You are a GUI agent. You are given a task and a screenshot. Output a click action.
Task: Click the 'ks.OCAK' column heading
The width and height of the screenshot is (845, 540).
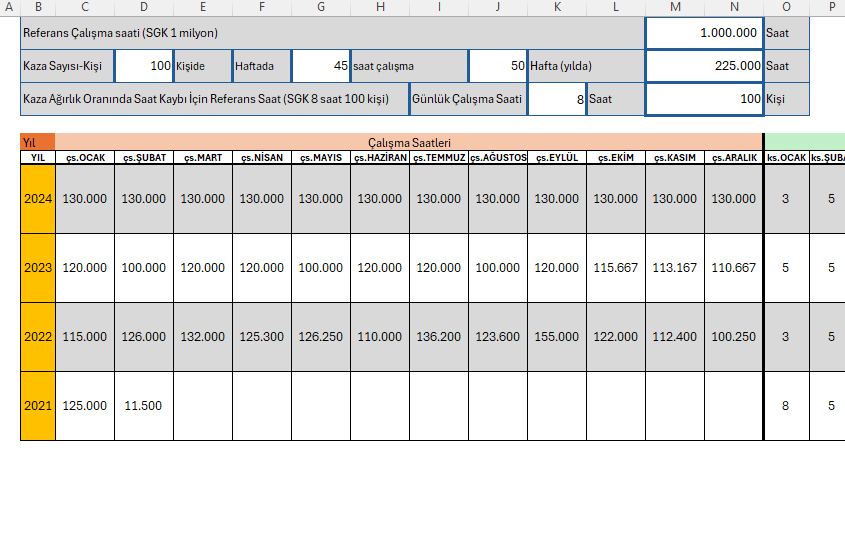[x=787, y=157]
